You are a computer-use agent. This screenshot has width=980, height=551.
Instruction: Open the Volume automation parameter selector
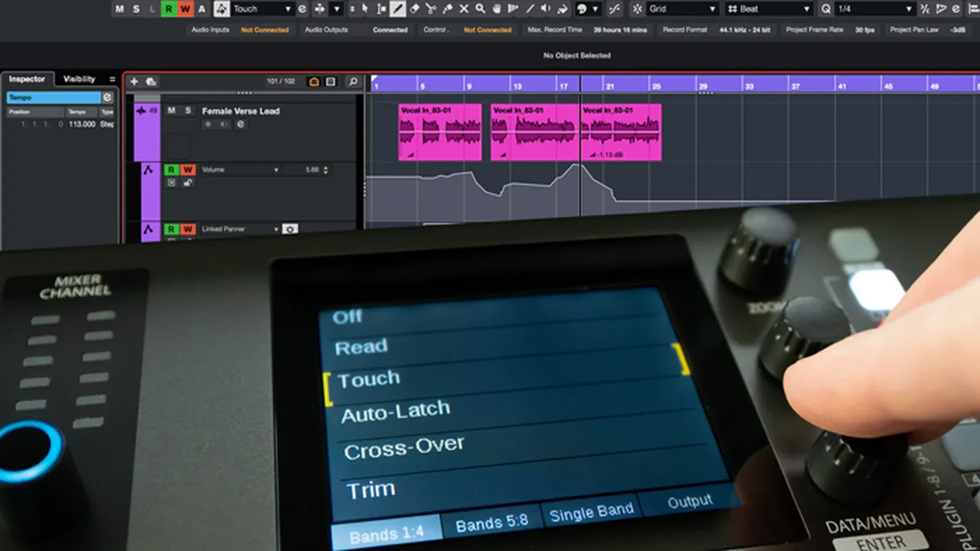pyautogui.click(x=240, y=170)
